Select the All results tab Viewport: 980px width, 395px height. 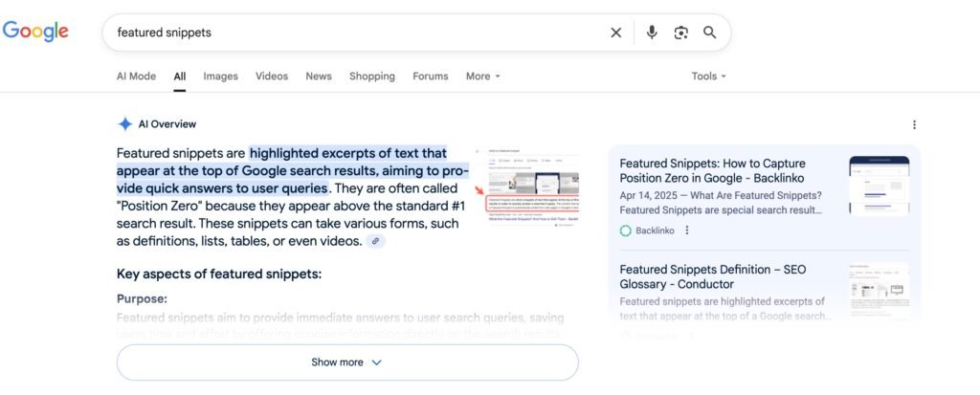tap(180, 77)
